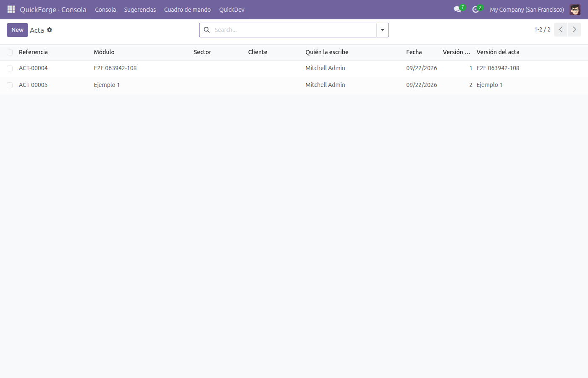Check the ACT-00004 row checkbox

click(x=10, y=68)
